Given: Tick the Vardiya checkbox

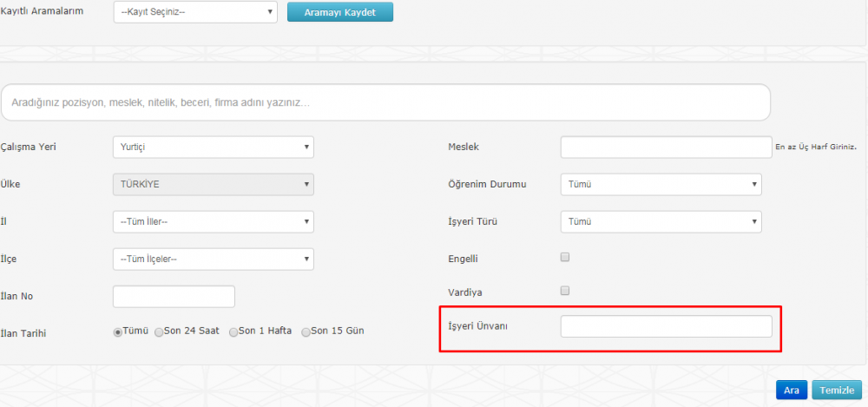Looking at the screenshot, I should coord(565,291).
